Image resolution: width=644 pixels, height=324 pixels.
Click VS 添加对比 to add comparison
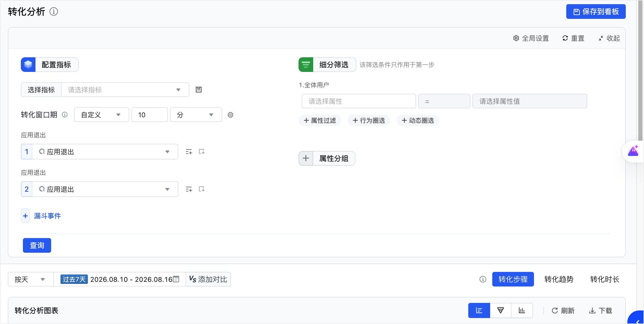point(208,279)
